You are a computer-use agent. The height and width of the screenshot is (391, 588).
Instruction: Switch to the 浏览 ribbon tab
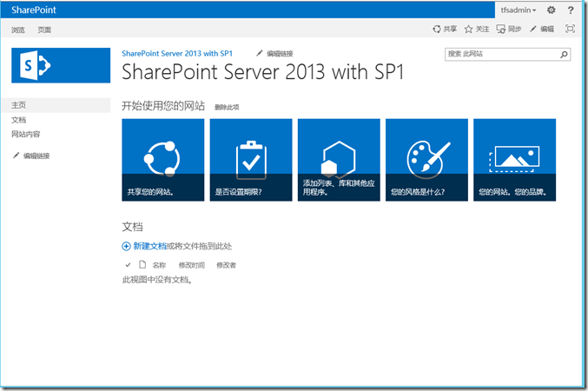18,30
